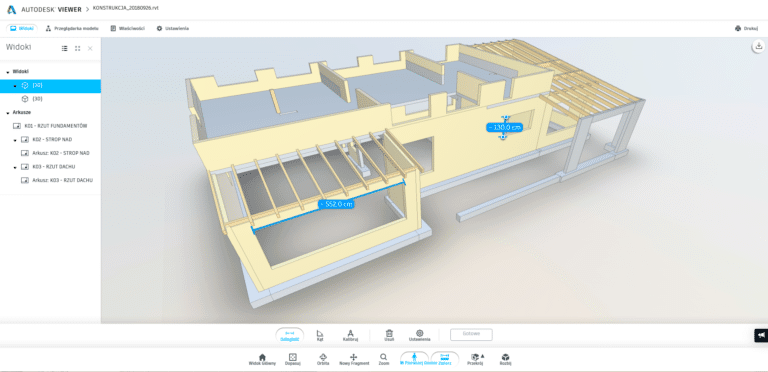This screenshot has height=372, width=768.
Task: Click the Rozbij explode model icon
Action: coord(505,359)
